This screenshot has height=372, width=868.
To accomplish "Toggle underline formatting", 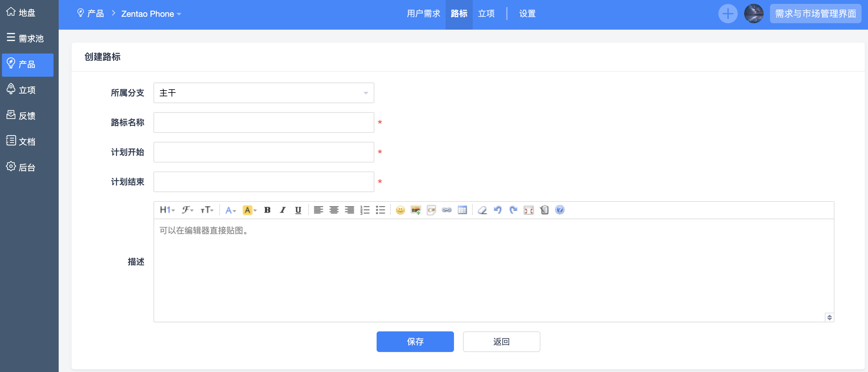I will tap(298, 210).
